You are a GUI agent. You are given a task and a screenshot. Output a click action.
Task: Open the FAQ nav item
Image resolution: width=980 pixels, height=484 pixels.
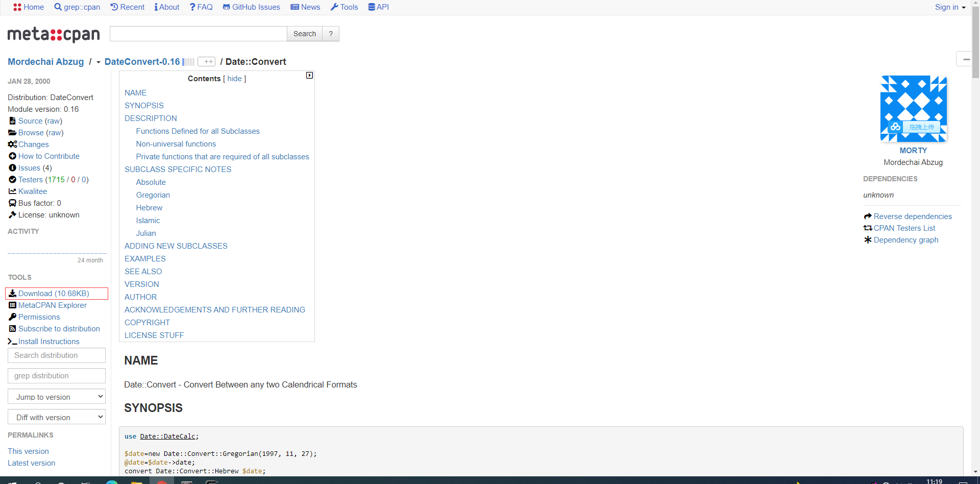[201, 7]
